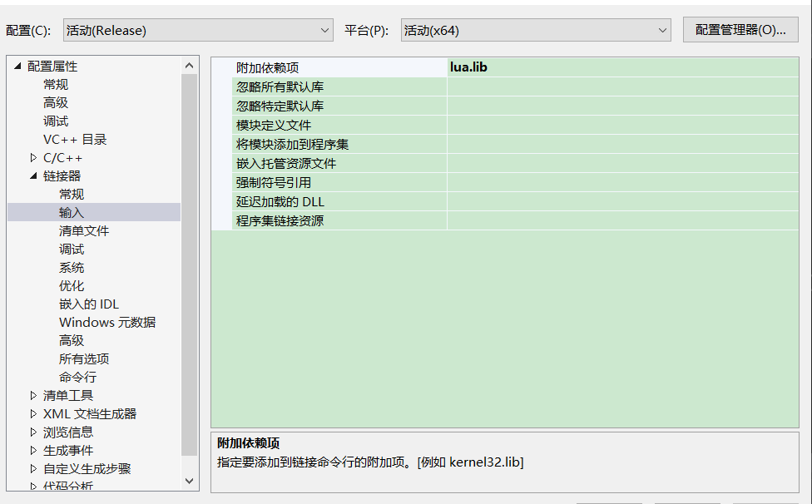Select 高级 under 链接器
The image size is (812, 504).
[72, 340]
